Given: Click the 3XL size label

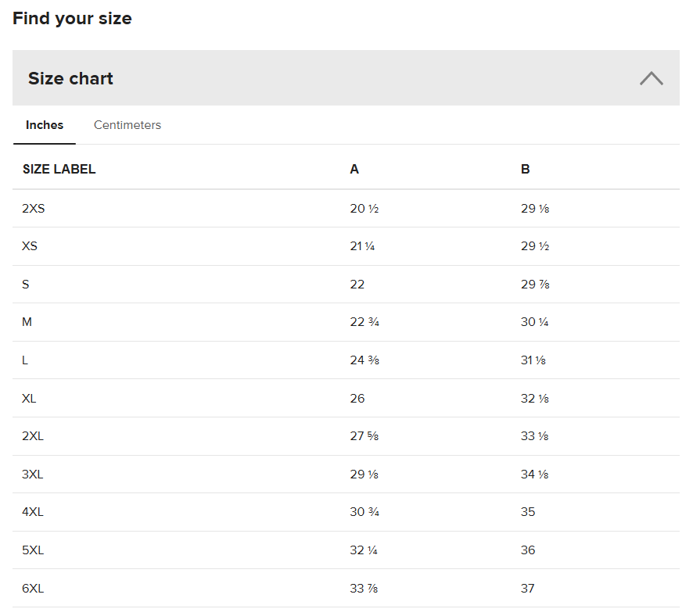Looking at the screenshot, I should pyautogui.click(x=33, y=475).
